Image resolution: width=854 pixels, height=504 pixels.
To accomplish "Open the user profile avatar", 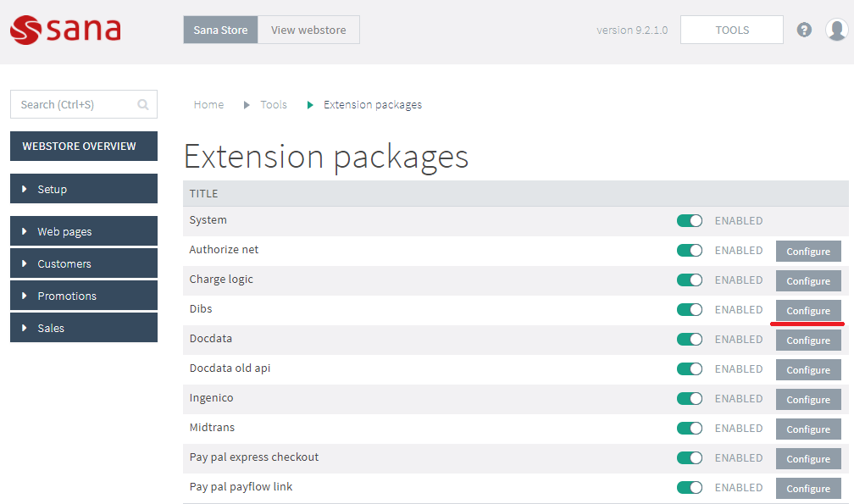I will point(836,30).
